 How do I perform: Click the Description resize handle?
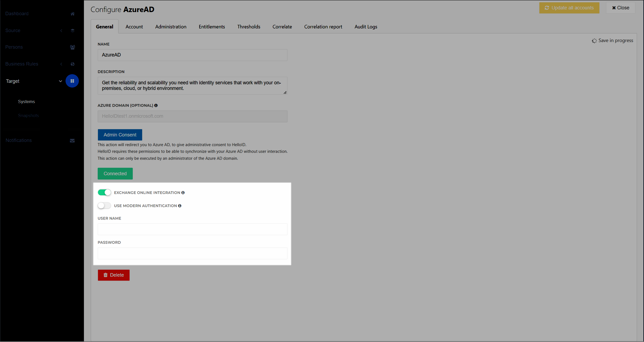tap(285, 93)
